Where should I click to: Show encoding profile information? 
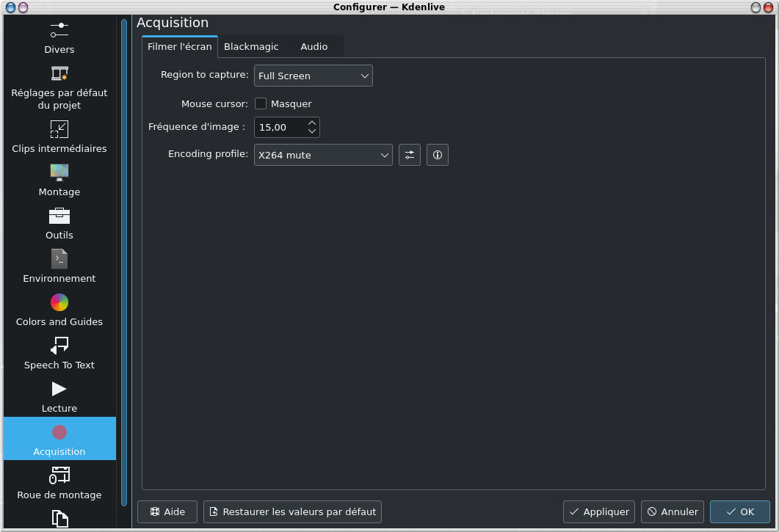(x=437, y=155)
